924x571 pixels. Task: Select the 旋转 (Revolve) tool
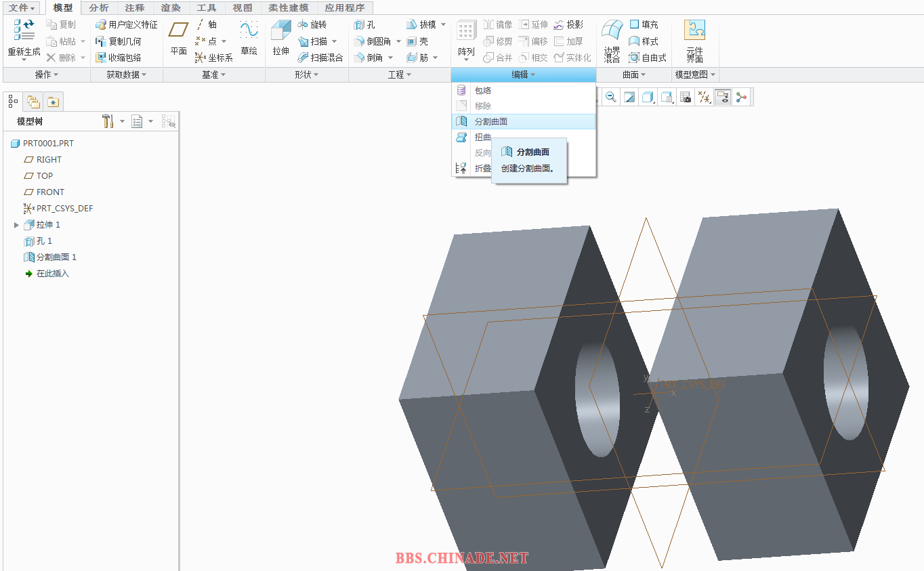click(x=312, y=24)
